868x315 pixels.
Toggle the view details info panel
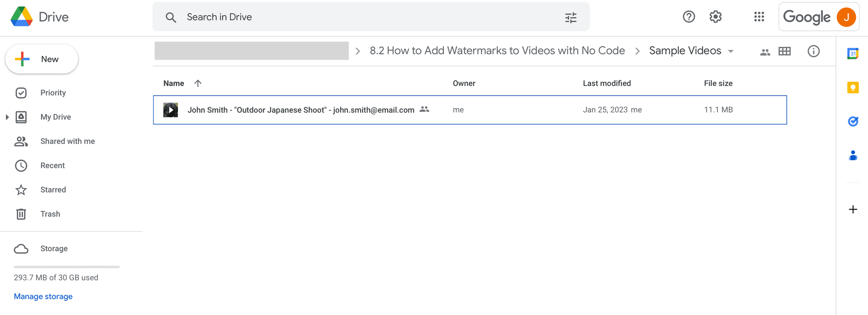click(x=813, y=51)
